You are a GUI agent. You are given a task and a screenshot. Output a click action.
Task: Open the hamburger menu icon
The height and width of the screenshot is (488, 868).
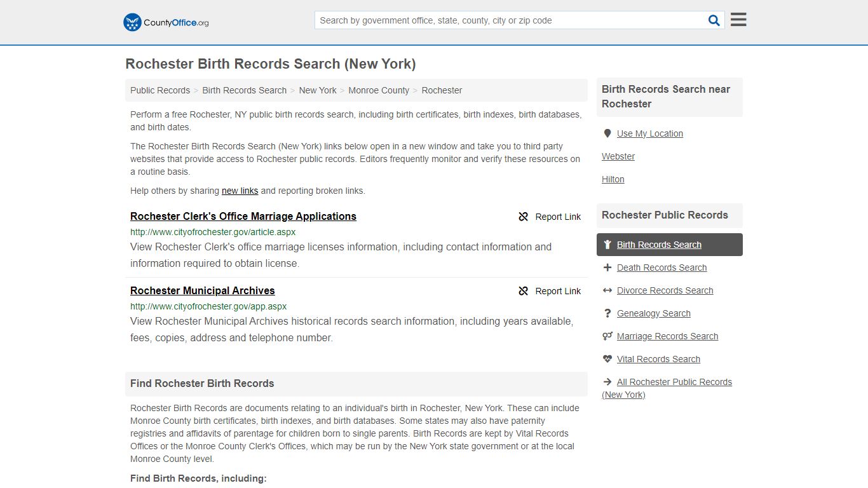click(738, 20)
